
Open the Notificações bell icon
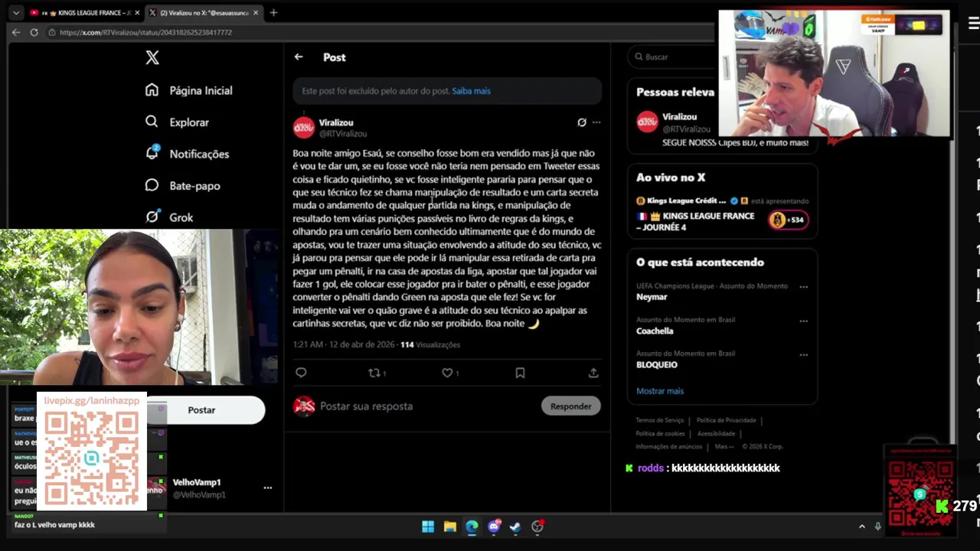[152, 153]
